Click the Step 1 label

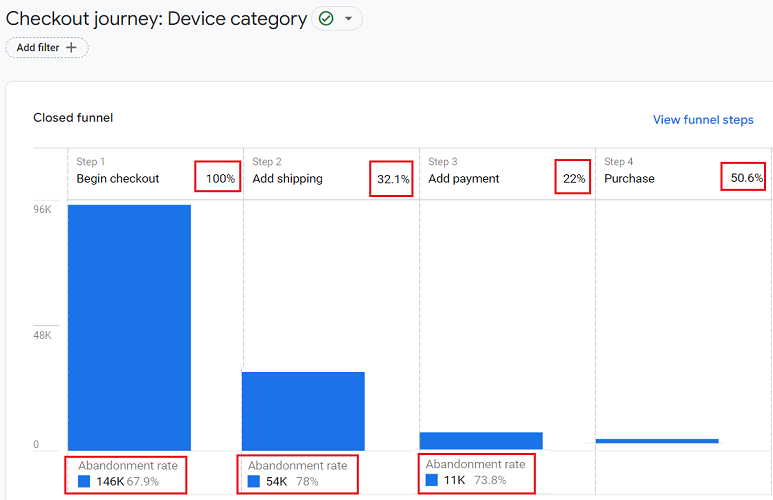[91, 162]
